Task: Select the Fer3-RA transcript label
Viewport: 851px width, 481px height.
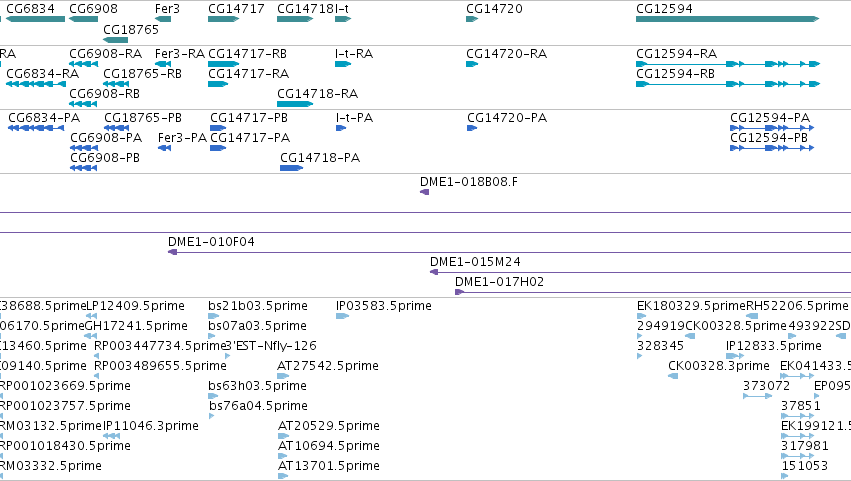Action: click(x=180, y=54)
